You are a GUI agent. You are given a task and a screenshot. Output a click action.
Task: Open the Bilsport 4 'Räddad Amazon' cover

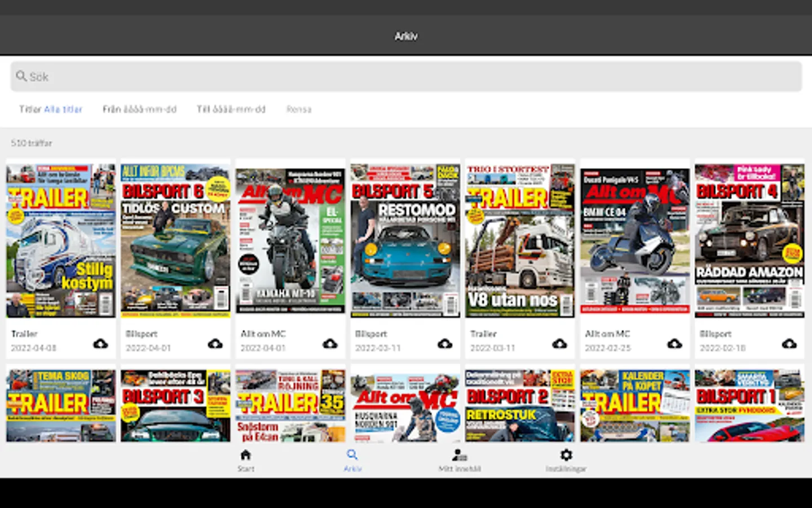tap(749, 240)
